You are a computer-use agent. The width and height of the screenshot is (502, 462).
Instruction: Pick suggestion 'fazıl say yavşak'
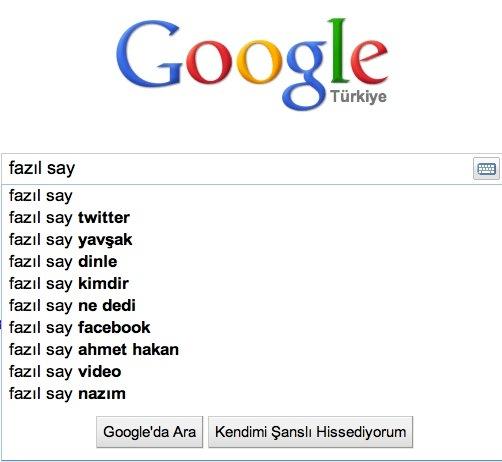pyautogui.click(x=251, y=240)
